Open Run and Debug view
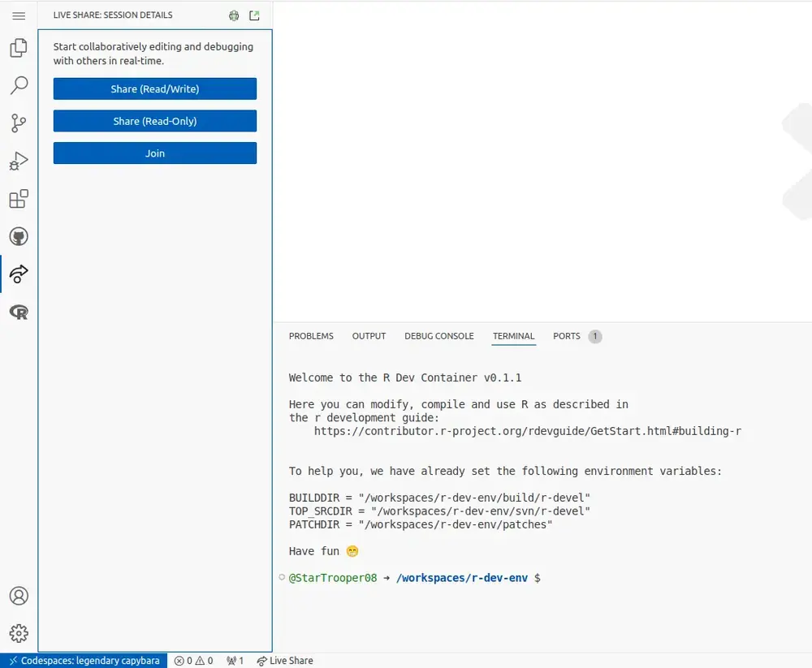Viewport: 812px width, 668px height. point(19,162)
